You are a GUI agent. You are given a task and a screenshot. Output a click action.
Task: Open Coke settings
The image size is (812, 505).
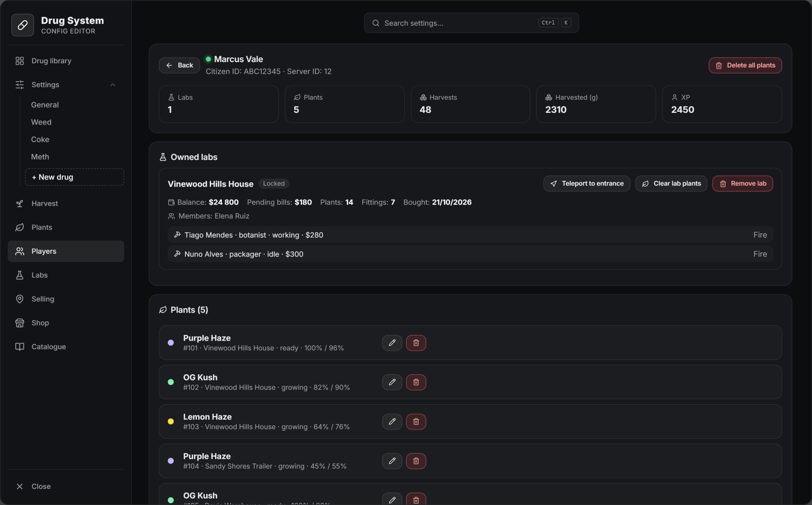40,139
